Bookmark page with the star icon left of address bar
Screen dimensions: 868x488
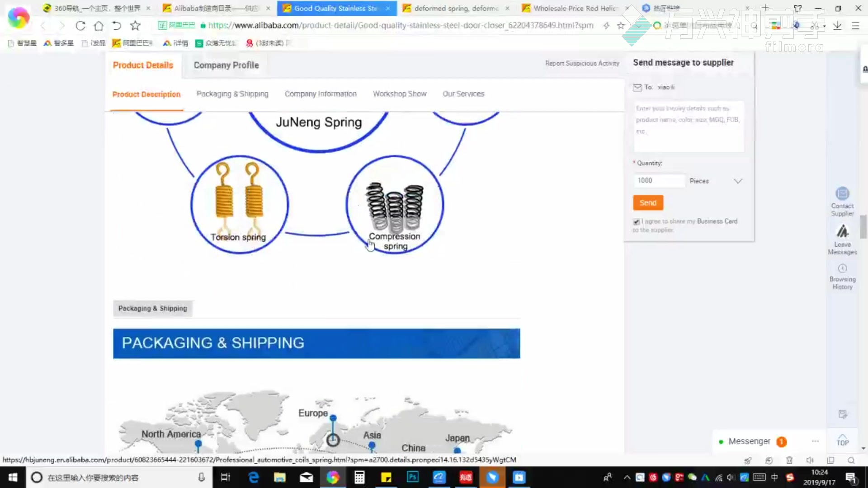coord(135,26)
